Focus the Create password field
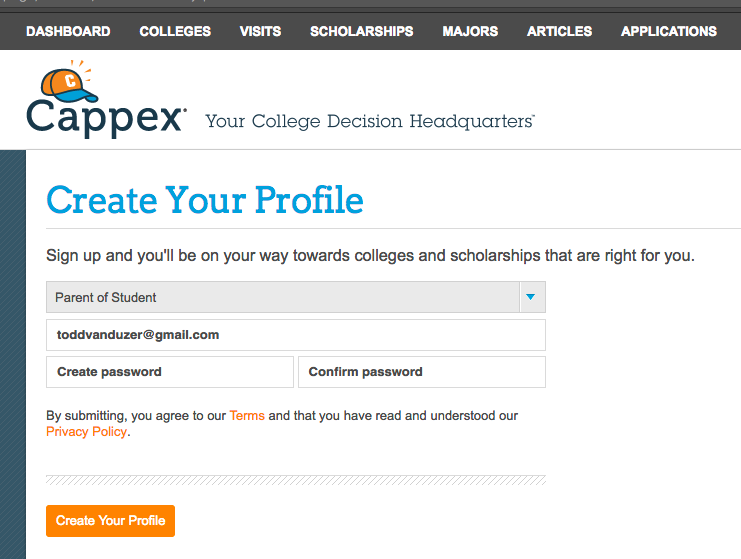 (170, 372)
